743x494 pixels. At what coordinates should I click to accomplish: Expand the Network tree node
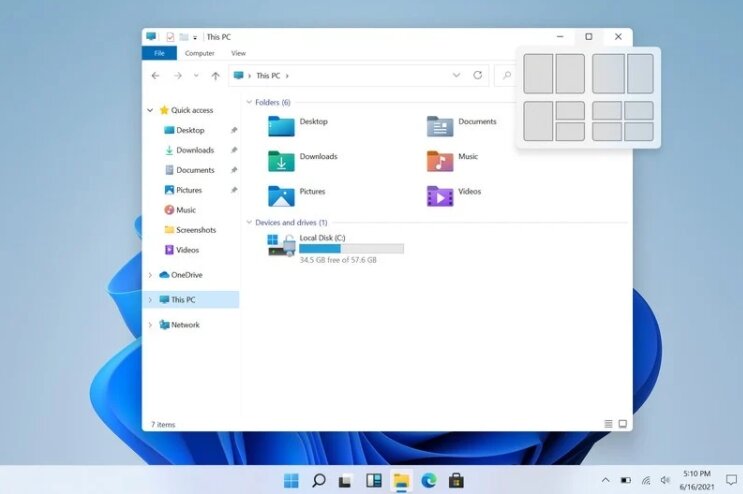150,325
